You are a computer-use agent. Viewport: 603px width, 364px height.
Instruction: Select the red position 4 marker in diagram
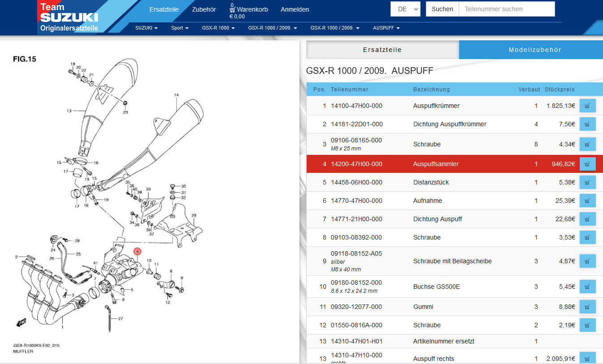(x=138, y=252)
